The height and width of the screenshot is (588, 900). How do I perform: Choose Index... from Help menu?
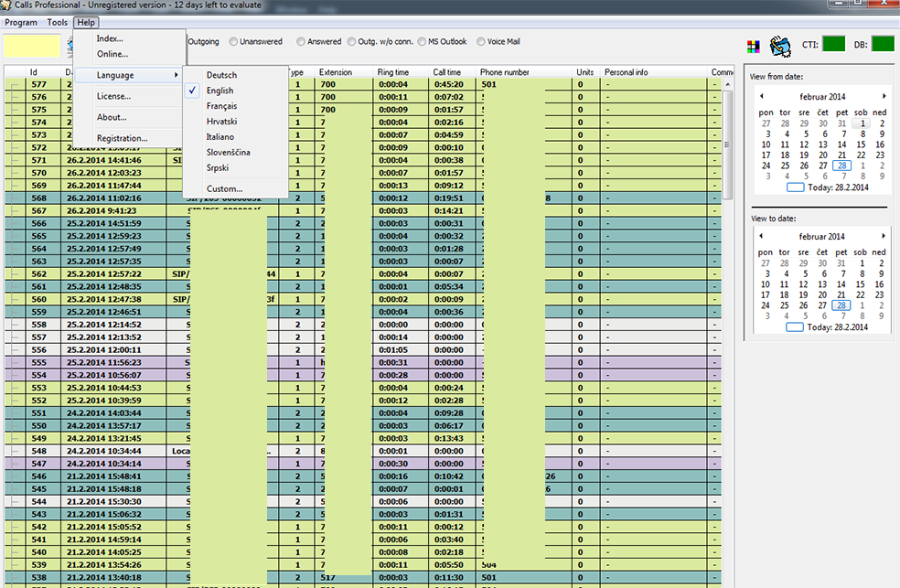coord(110,38)
